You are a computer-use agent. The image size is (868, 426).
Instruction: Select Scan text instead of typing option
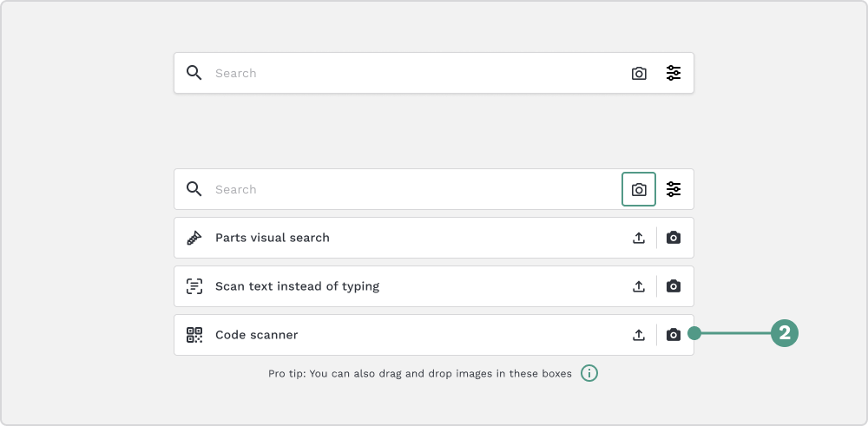click(434, 286)
